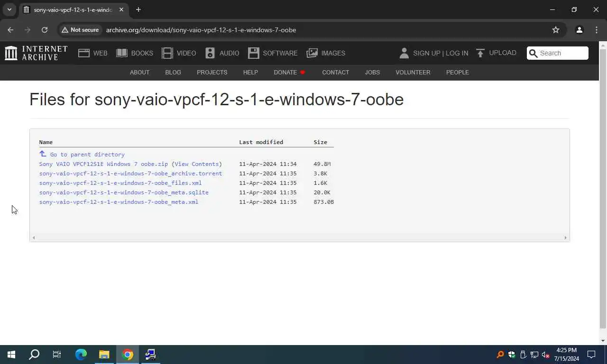Open Chrome's three-dot menu

pos(597,30)
